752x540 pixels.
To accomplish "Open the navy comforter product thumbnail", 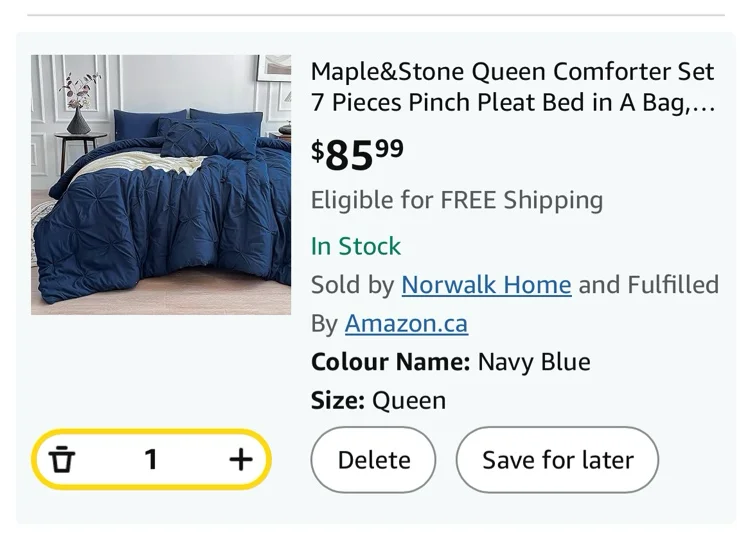I will [161, 185].
